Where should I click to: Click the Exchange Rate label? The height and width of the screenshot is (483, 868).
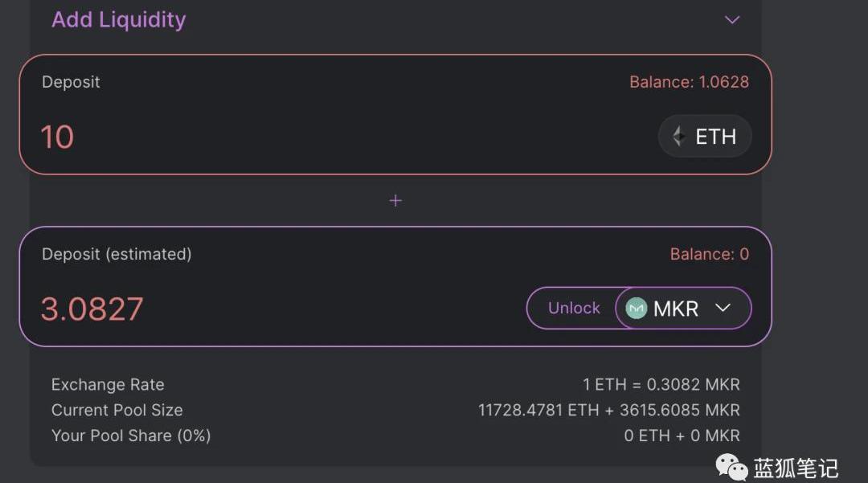[108, 385]
